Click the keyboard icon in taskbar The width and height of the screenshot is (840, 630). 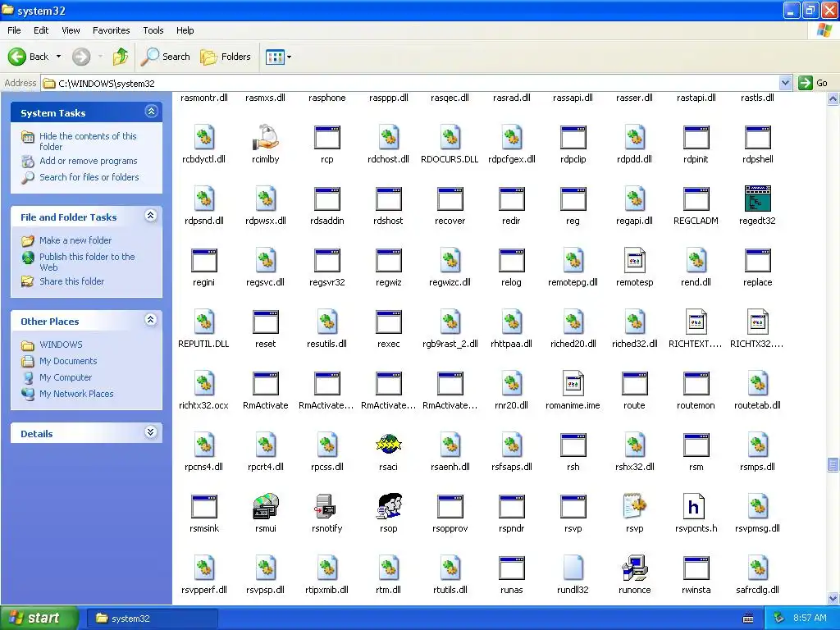(748, 619)
